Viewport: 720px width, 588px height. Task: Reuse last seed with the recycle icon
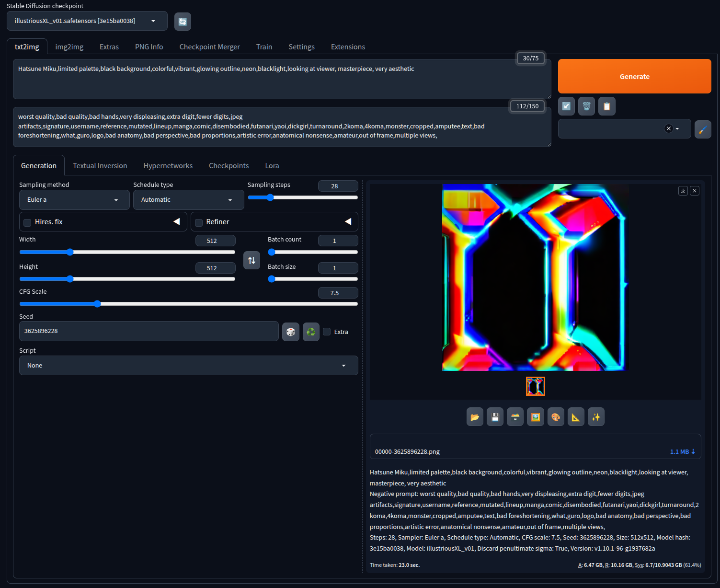tap(311, 332)
